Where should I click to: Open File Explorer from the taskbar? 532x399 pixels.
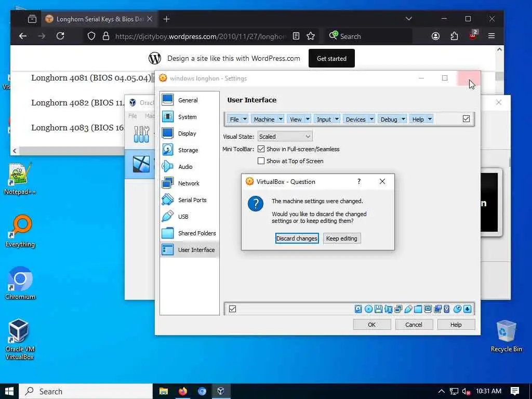pos(164,391)
